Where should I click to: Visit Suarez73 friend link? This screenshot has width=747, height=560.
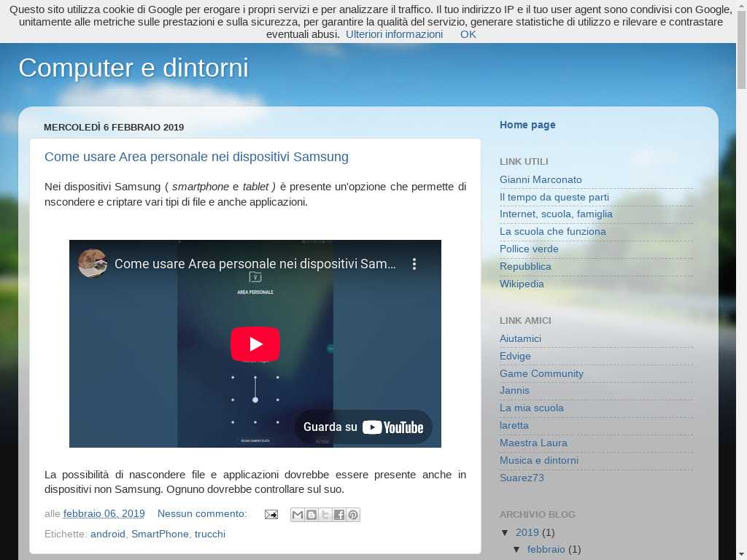(522, 478)
